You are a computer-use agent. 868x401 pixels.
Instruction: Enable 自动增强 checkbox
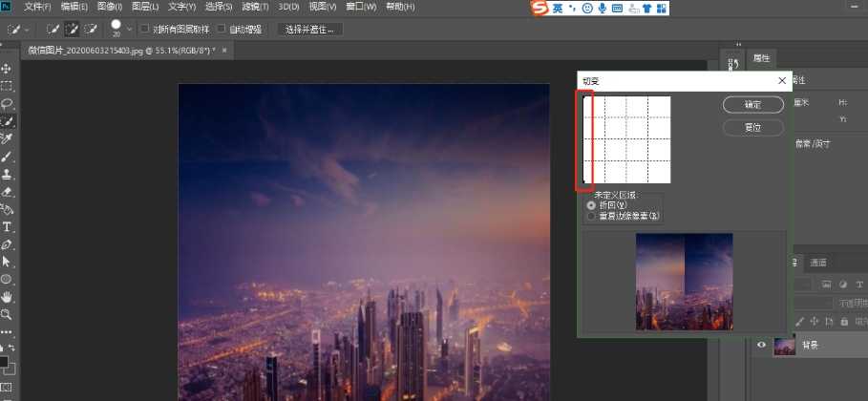pos(222,29)
